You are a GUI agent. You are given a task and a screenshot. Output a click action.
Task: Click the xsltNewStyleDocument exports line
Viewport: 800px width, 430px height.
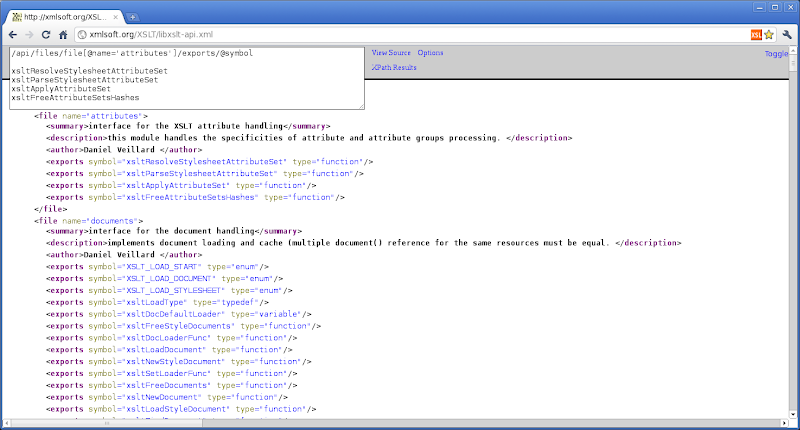pyautogui.click(x=179, y=361)
